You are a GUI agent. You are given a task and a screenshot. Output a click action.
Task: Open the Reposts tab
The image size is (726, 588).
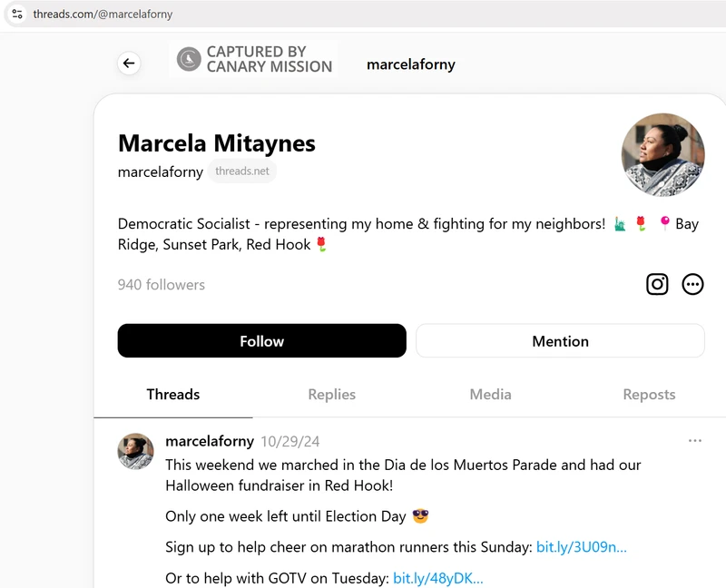click(649, 395)
